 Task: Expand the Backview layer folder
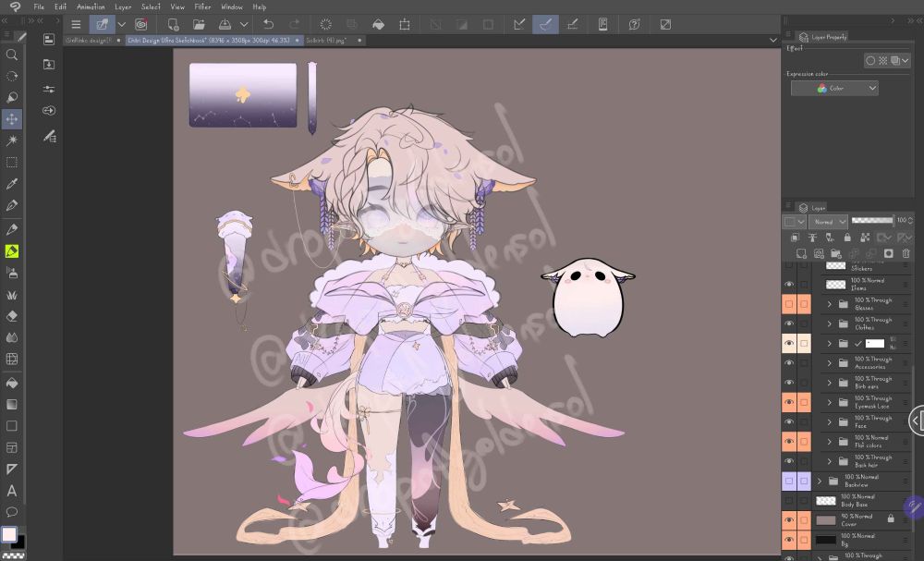[x=819, y=481]
